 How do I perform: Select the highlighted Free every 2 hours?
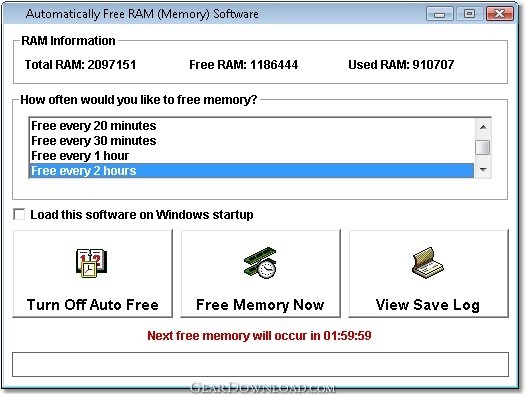point(252,171)
